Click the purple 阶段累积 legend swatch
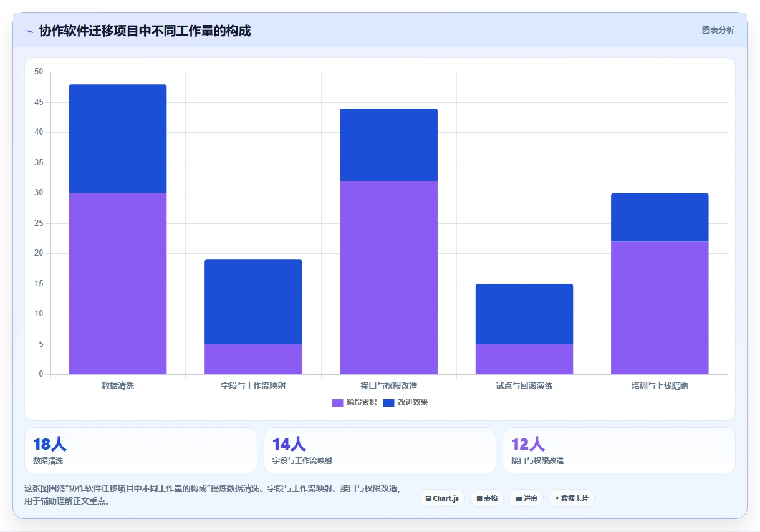This screenshot has height=532, width=760. tap(337, 402)
